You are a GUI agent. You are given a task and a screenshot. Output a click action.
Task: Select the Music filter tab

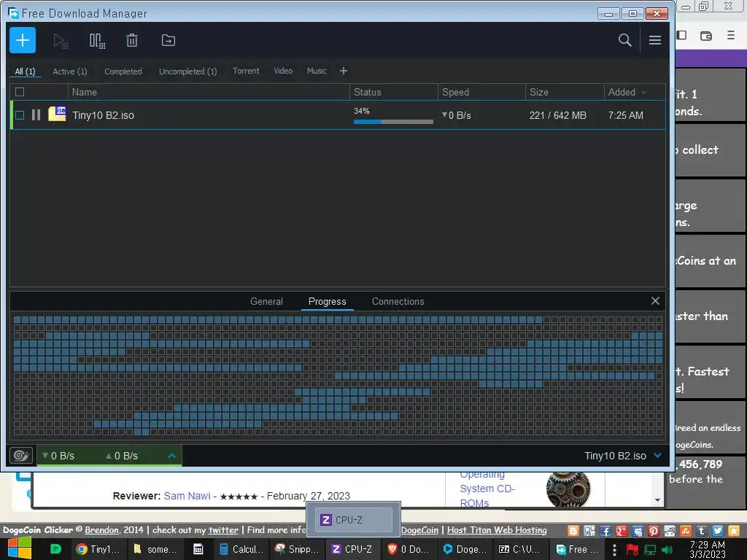pyautogui.click(x=317, y=71)
